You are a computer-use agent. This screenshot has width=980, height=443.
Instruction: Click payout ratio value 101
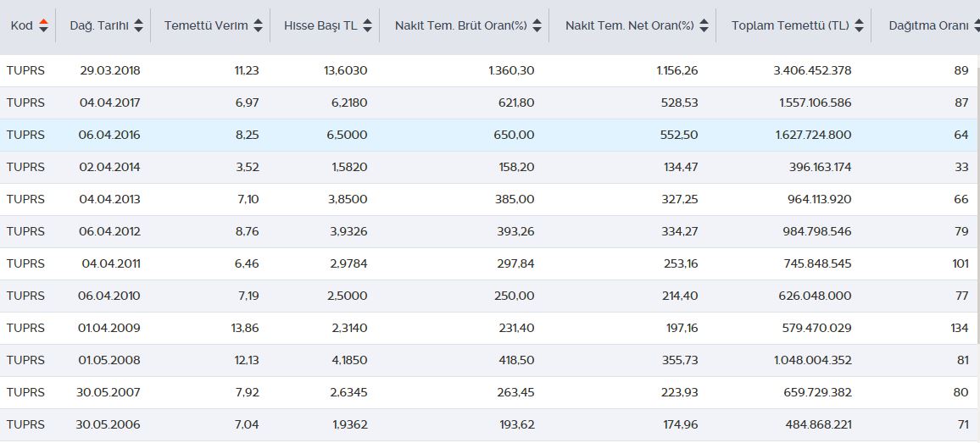point(961,263)
